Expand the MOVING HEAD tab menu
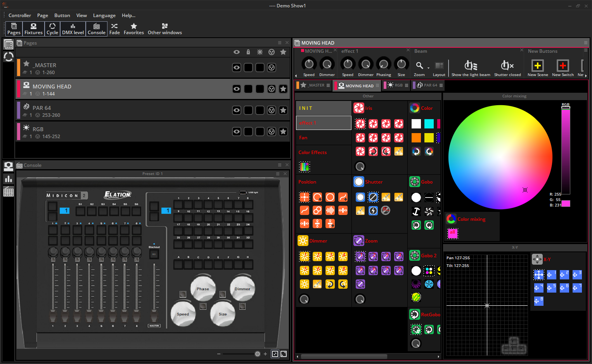The height and width of the screenshot is (364, 592). point(377,85)
